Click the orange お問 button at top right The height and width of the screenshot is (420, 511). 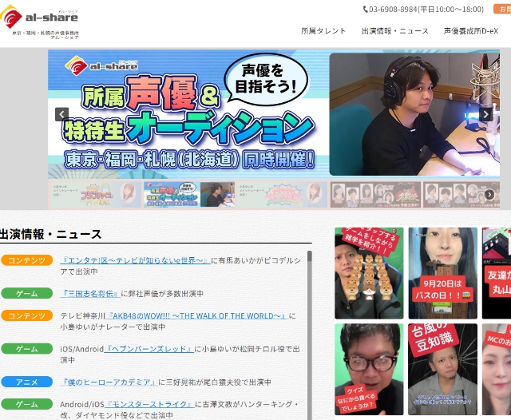click(x=503, y=9)
